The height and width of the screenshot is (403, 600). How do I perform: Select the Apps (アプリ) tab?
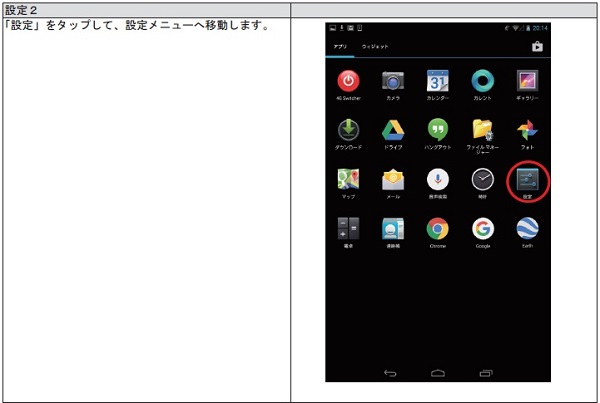pyautogui.click(x=340, y=47)
